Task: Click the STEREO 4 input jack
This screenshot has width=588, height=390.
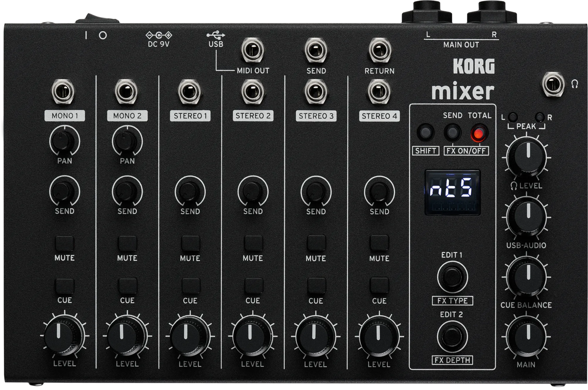Action: 379,91
